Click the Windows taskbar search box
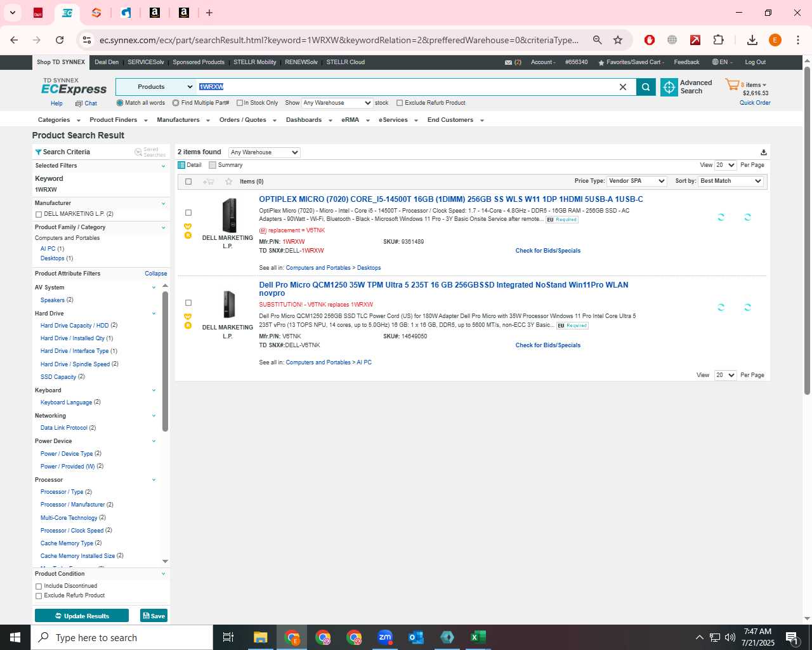Viewport: 812px width, 650px height. (122, 637)
